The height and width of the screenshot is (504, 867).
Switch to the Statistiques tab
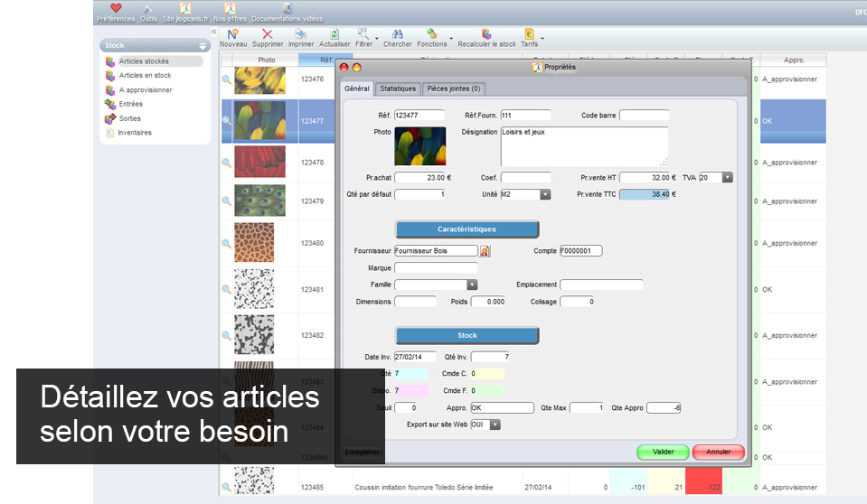pyautogui.click(x=398, y=89)
